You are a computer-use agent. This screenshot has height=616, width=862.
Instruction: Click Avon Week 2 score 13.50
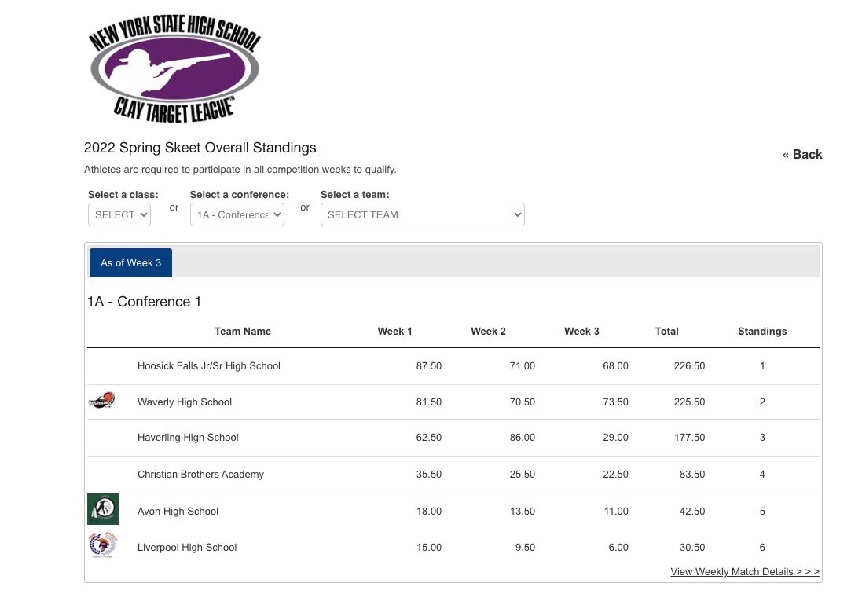(523, 511)
